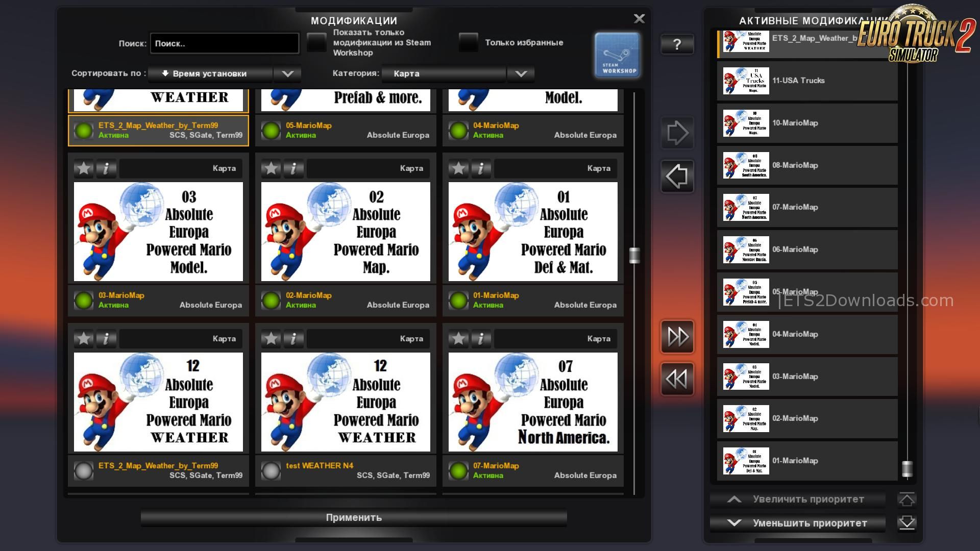
Task: Show info for 07-MarioMap mod
Action: 481,339
